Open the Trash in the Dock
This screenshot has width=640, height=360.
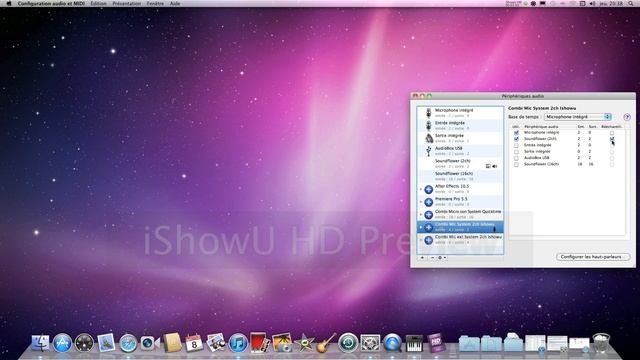(x=601, y=343)
